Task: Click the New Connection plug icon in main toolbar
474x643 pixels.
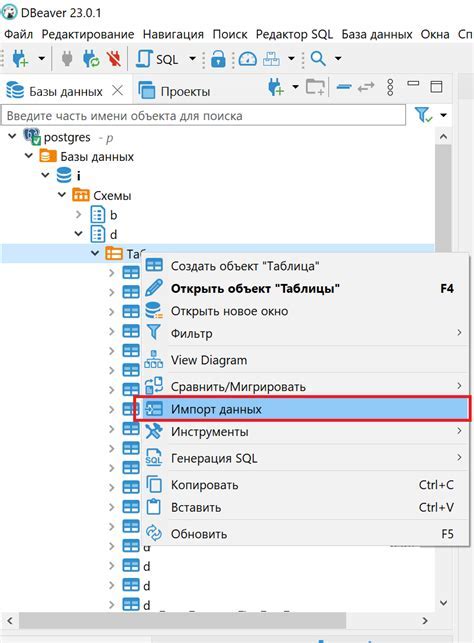Action: pos(20,59)
